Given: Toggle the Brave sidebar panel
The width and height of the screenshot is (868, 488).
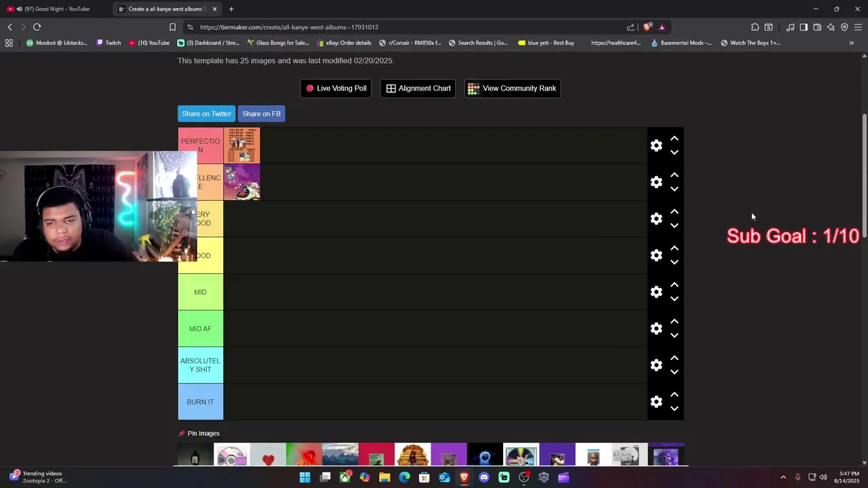Looking at the screenshot, I should click(804, 27).
